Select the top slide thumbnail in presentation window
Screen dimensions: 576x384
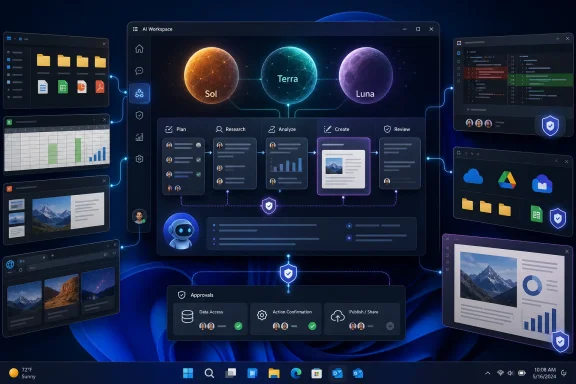(x=17, y=205)
